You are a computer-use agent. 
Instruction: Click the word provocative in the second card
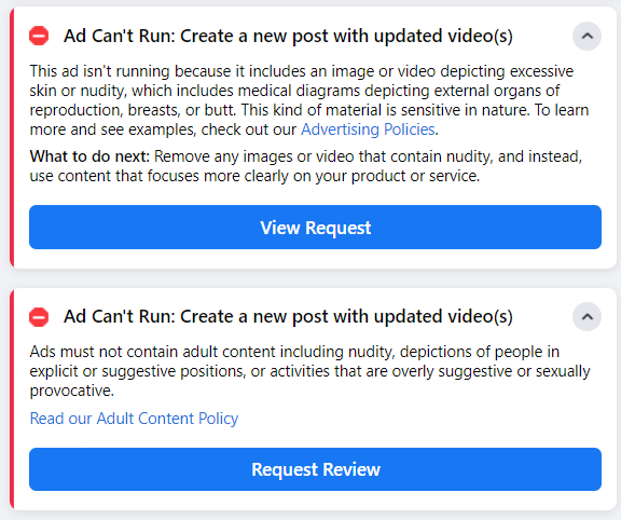pos(72,391)
